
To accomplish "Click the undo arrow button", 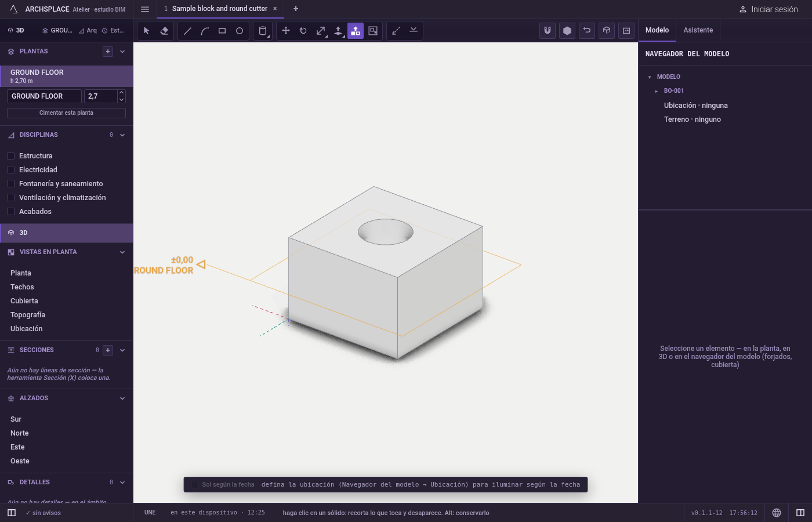I will pyautogui.click(x=587, y=31).
